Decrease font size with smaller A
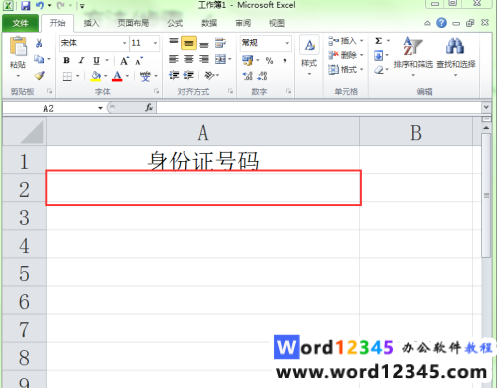This screenshot has height=388, width=497. (x=139, y=61)
